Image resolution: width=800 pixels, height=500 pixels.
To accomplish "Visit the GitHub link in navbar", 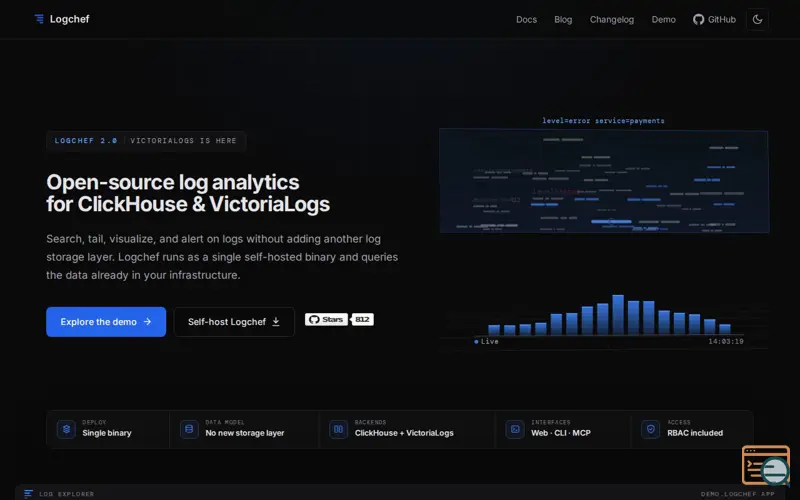I will pyautogui.click(x=714, y=19).
